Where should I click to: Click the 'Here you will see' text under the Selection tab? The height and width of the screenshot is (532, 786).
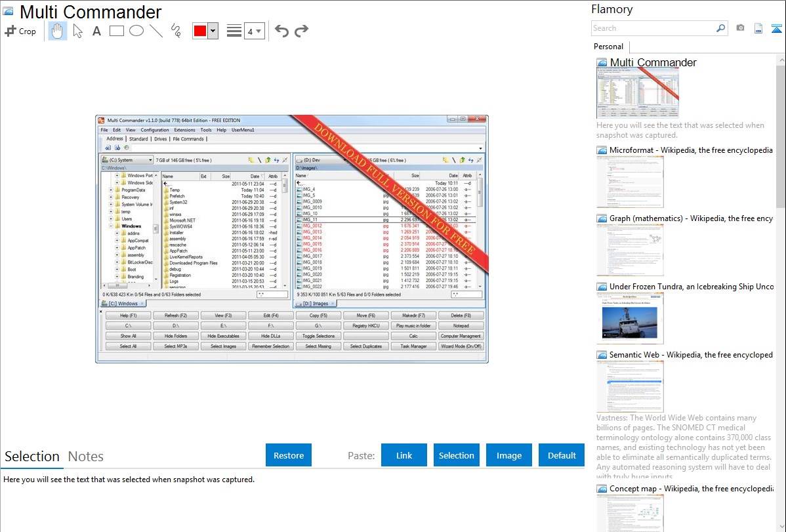point(129,480)
